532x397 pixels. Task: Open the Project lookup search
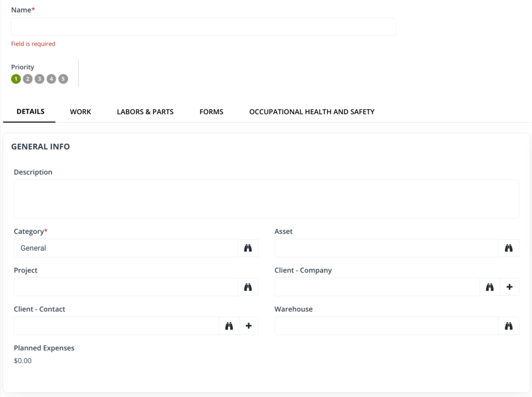click(x=248, y=287)
